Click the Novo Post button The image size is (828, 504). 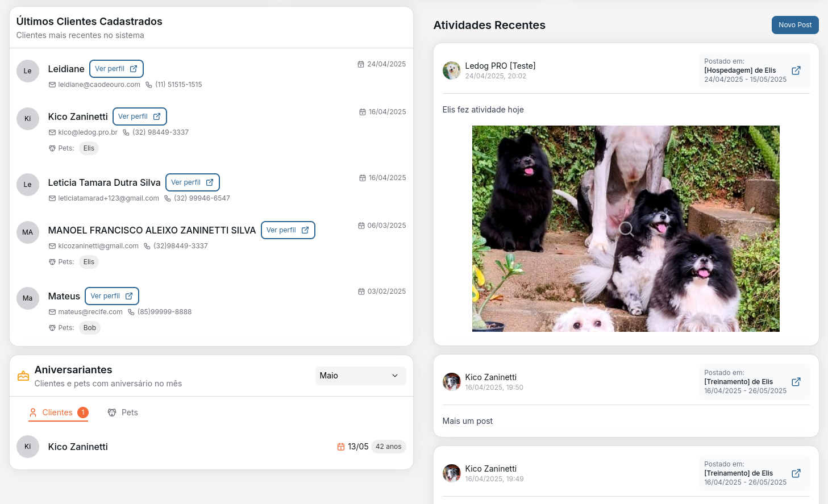click(794, 25)
